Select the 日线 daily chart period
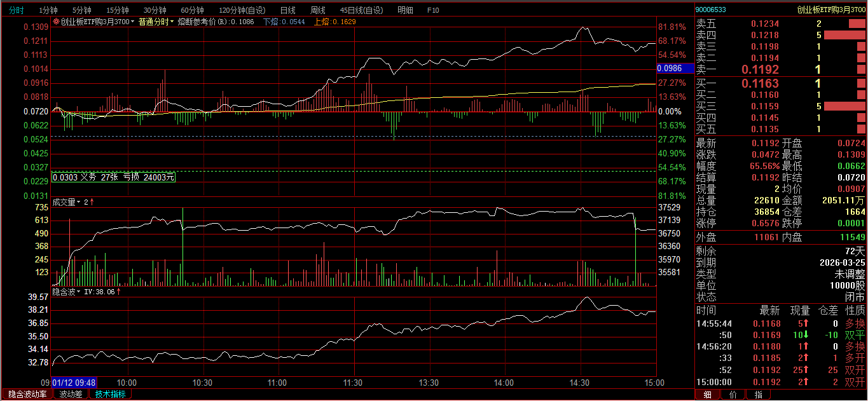 pyautogui.click(x=287, y=10)
